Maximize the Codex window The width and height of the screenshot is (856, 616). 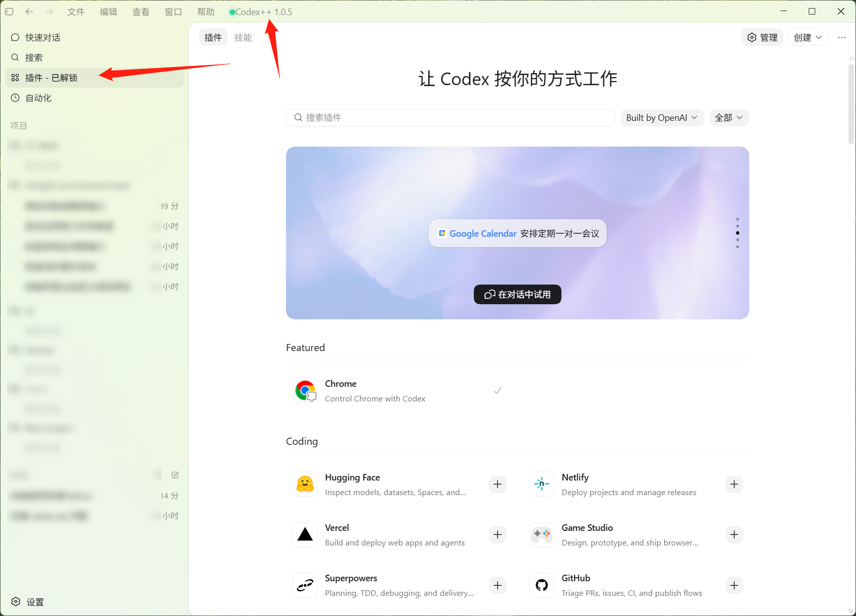tap(812, 11)
